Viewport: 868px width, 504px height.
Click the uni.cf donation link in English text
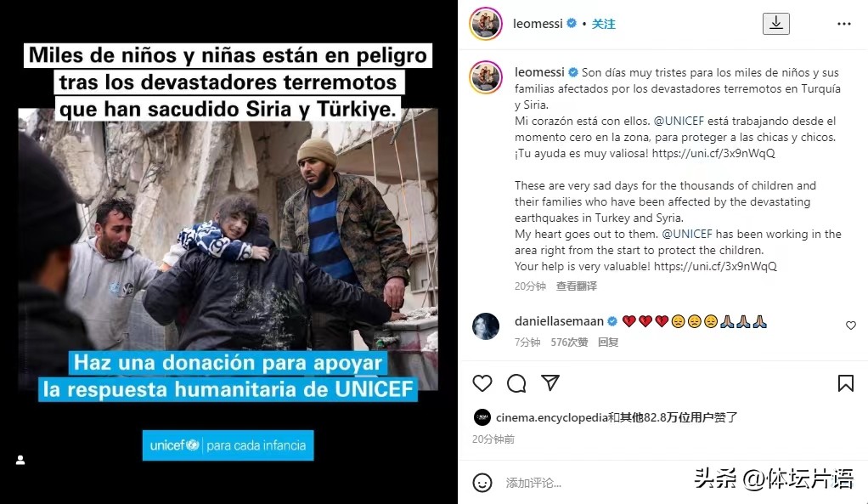tap(715, 266)
